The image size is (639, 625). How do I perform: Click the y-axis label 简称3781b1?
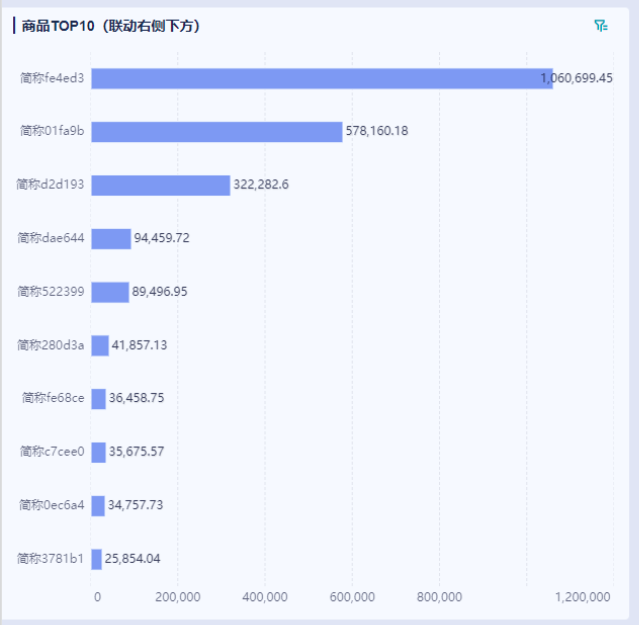[51, 559]
